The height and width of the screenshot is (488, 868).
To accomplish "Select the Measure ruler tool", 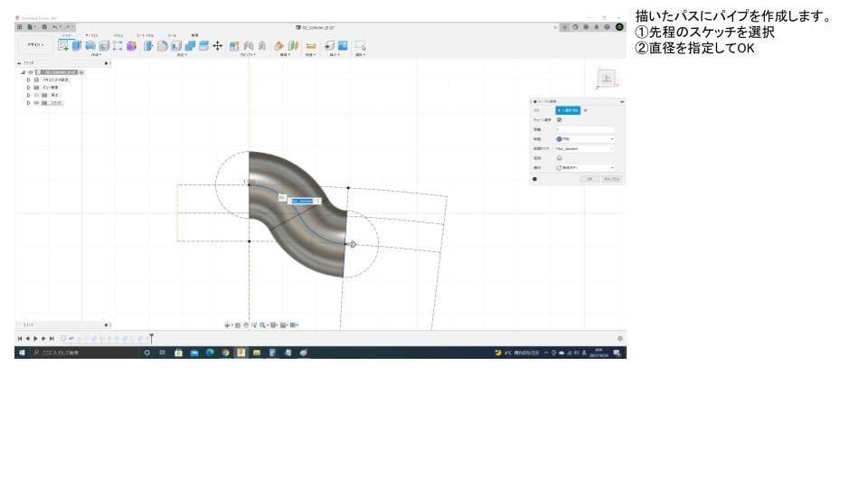I will point(310,46).
